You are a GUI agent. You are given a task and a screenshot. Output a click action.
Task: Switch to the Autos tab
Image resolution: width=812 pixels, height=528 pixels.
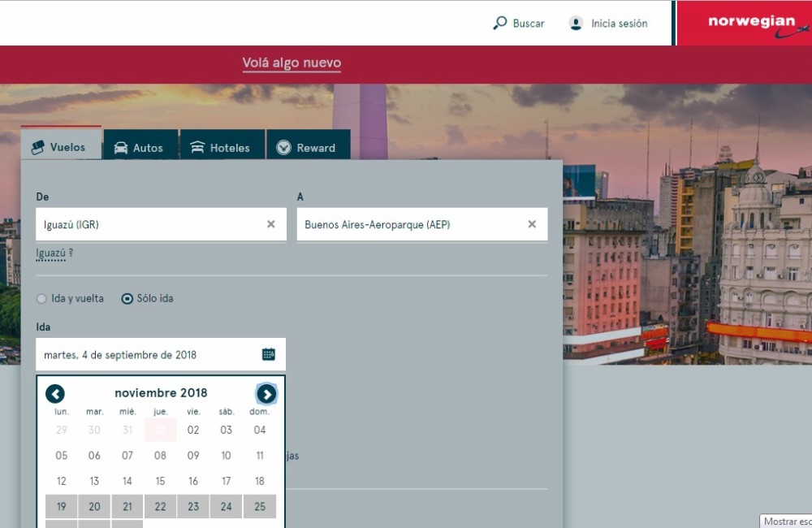tap(140, 148)
